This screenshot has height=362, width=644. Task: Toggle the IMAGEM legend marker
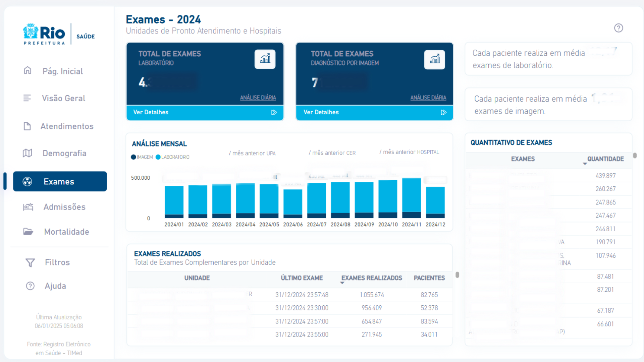coord(133,157)
